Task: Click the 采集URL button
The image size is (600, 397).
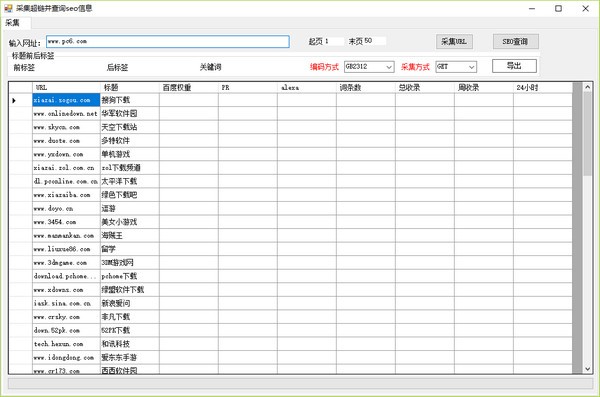Action: pyautogui.click(x=454, y=41)
